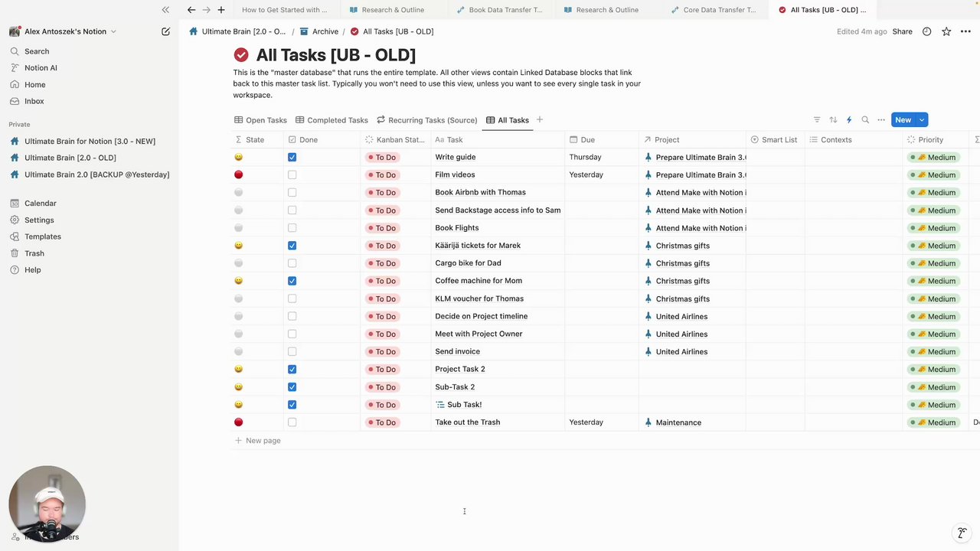The image size is (980, 551).
Task: Open the Take out the Trash task
Action: click(x=468, y=422)
